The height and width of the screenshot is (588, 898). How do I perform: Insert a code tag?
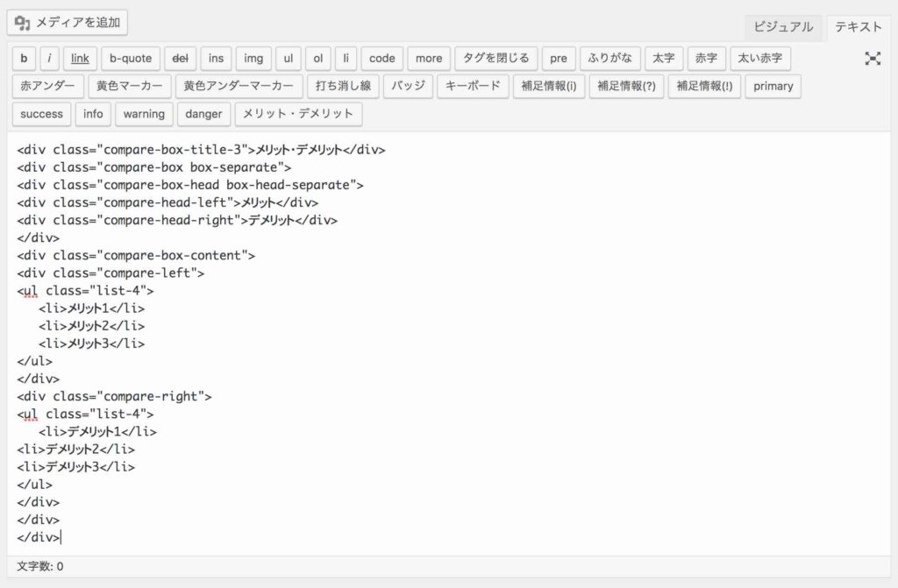[x=381, y=59]
